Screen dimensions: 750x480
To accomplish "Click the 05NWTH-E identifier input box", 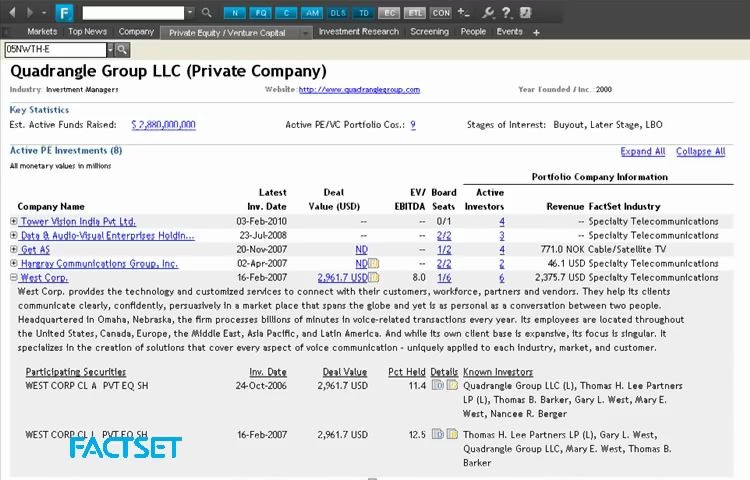I will [x=55, y=49].
